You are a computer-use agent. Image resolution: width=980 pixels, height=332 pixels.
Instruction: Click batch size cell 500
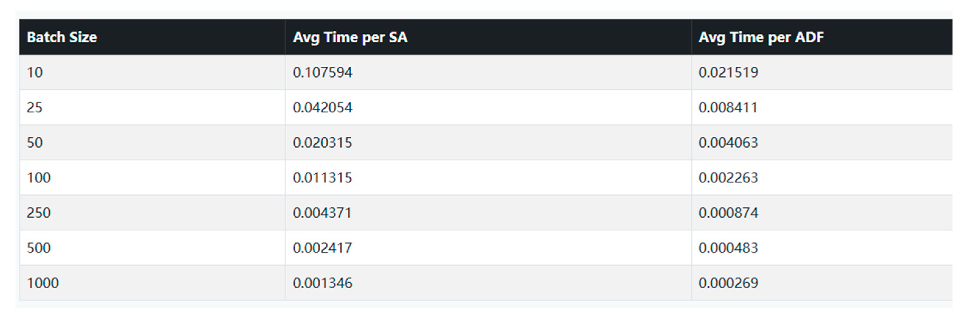coord(39,248)
